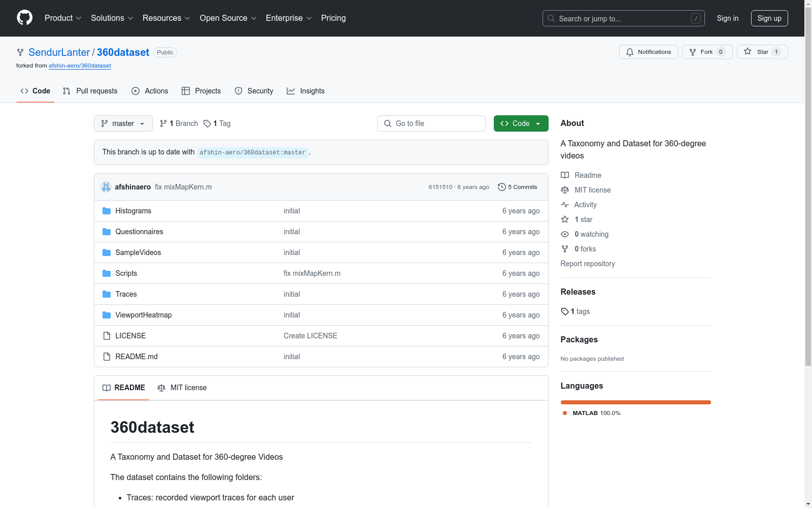Viewport: 812px width, 508px height.
Task: Click the LICENSE file icon
Action: click(x=107, y=336)
